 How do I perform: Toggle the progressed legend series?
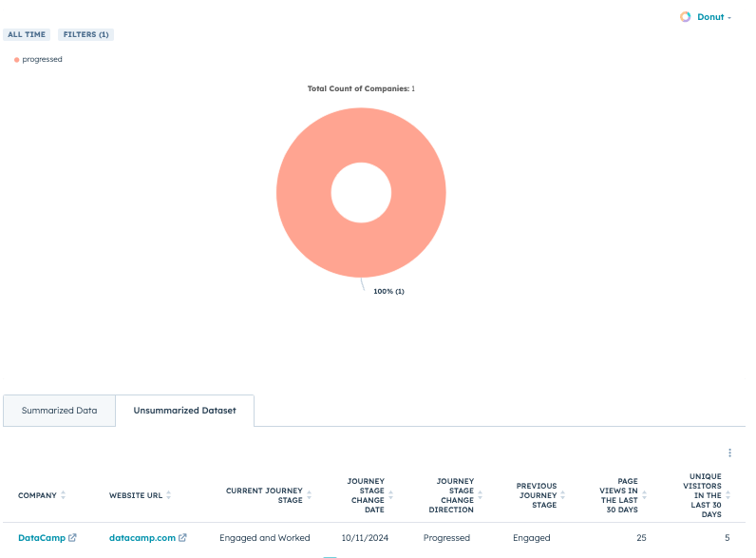(x=39, y=59)
